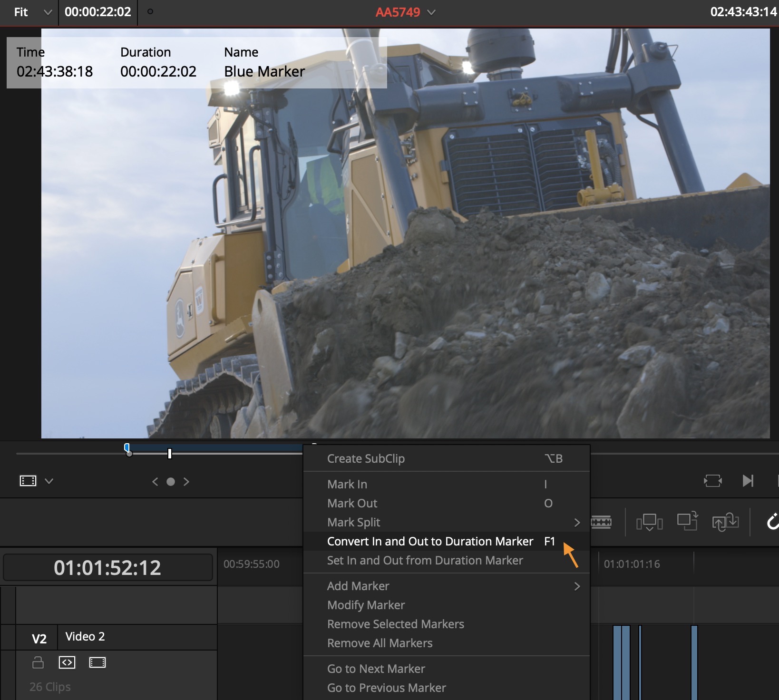This screenshot has height=700, width=779.
Task: Choose Remove Selected Markers
Action: pyautogui.click(x=446, y=624)
